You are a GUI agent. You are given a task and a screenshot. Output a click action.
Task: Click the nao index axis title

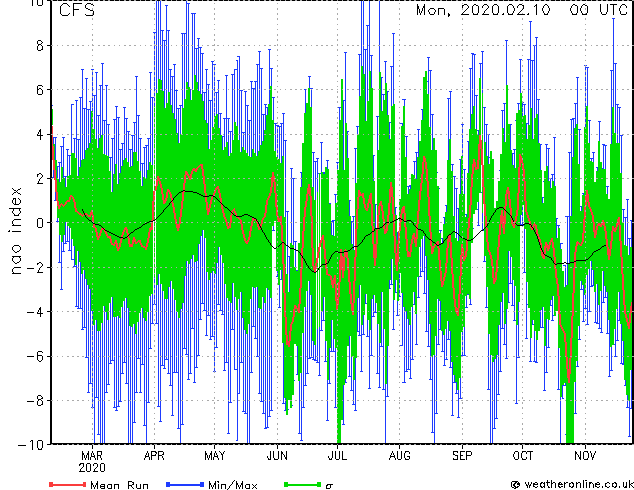point(15,231)
